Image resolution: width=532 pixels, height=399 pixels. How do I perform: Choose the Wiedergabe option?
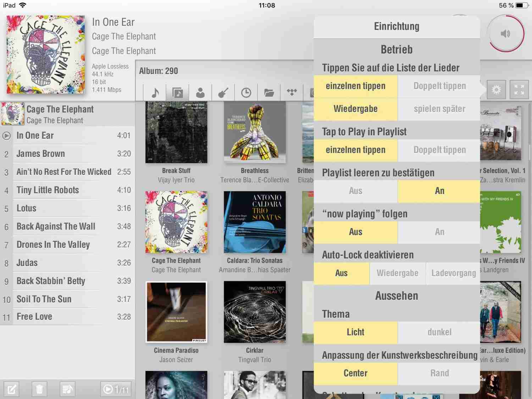[x=355, y=109]
